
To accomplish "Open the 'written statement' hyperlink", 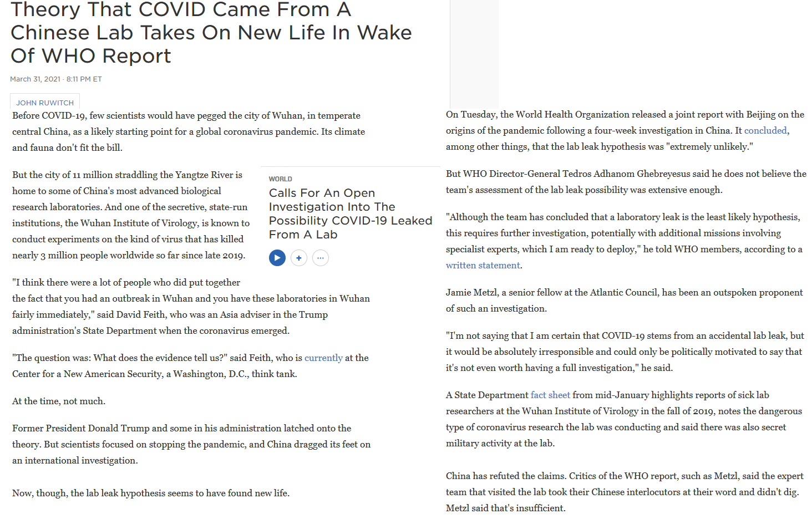I will (483, 265).
